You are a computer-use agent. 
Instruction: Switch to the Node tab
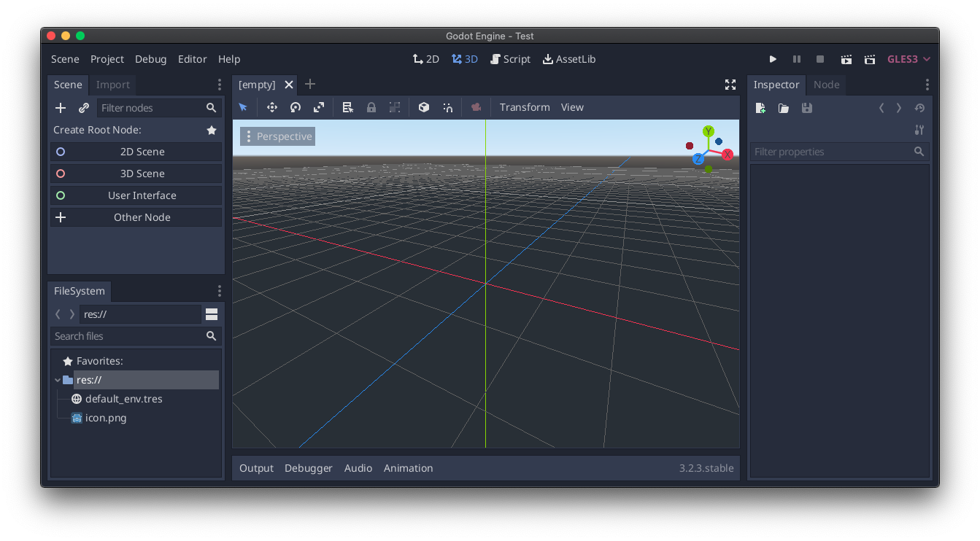coord(827,85)
